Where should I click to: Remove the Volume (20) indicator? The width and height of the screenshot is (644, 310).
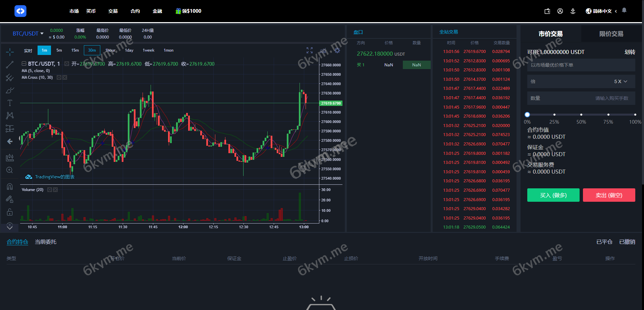click(55, 189)
